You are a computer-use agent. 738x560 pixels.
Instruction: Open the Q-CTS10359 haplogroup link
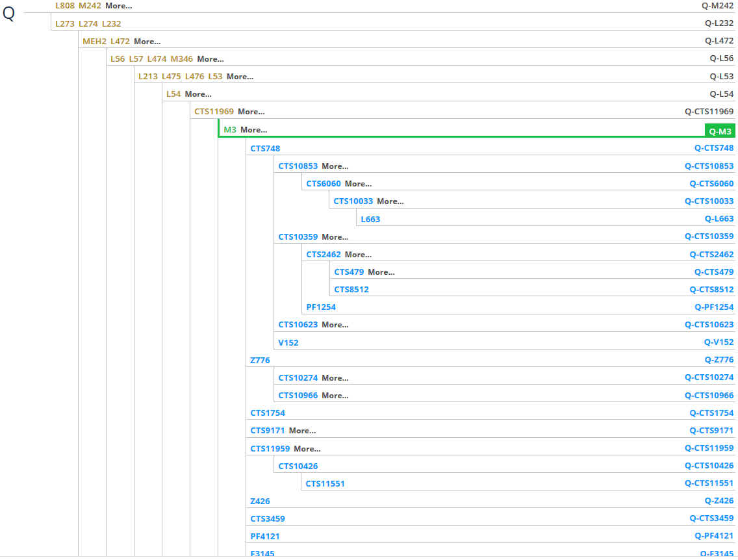tap(709, 236)
